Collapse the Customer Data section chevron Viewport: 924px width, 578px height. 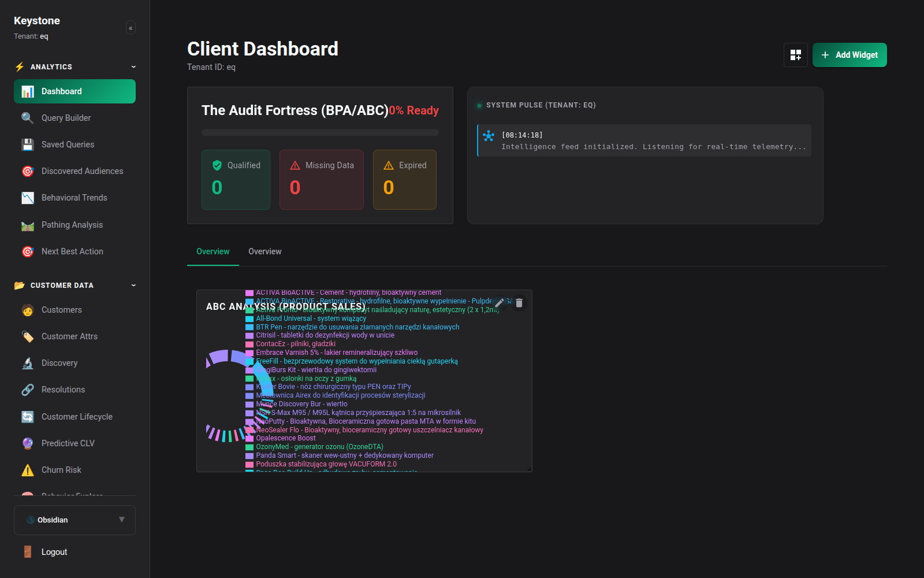coord(133,286)
